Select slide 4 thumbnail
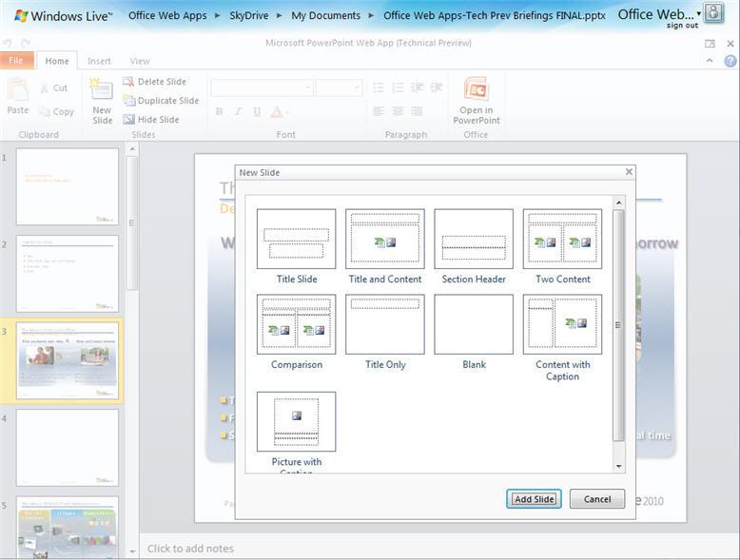740x560 pixels. point(68,448)
